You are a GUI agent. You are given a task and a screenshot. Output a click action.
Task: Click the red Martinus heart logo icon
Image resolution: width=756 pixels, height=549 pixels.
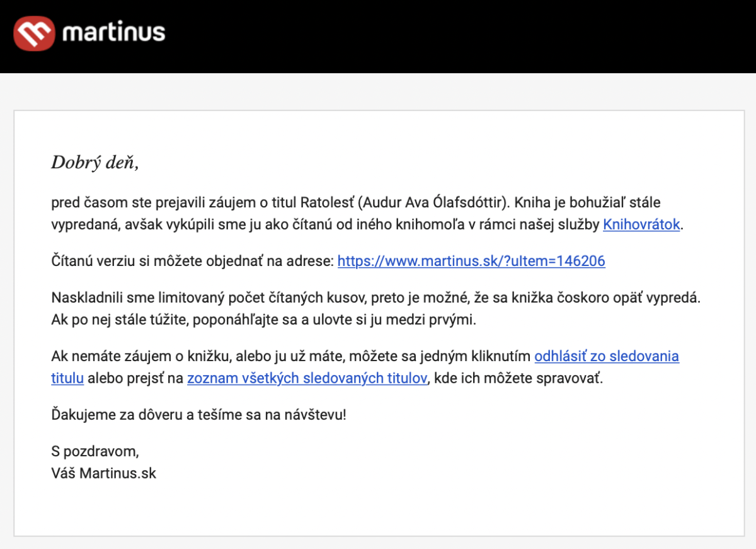(34, 33)
